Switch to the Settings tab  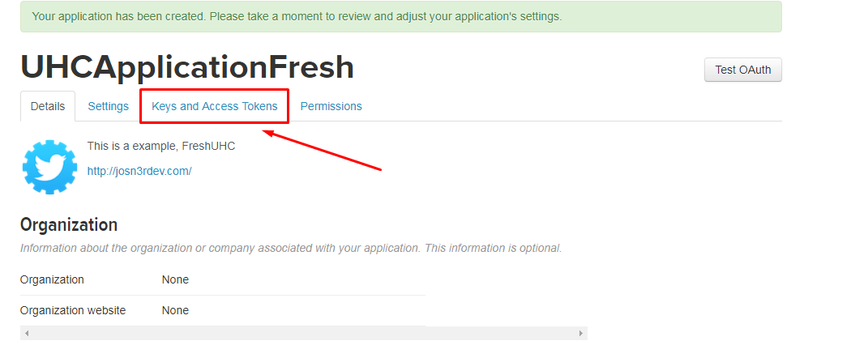tap(108, 106)
